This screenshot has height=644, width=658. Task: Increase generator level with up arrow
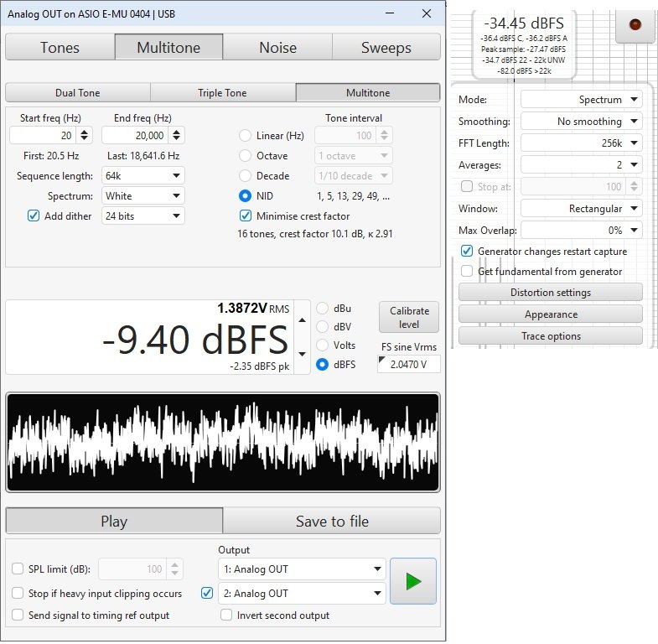click(302, 320)
